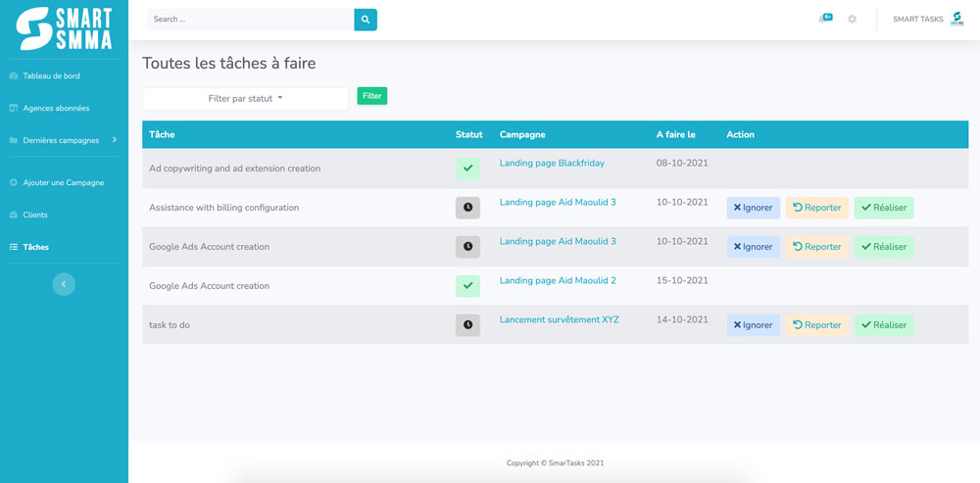
Task: Go to Tableau de bord
Action: (x=51, y=75)
